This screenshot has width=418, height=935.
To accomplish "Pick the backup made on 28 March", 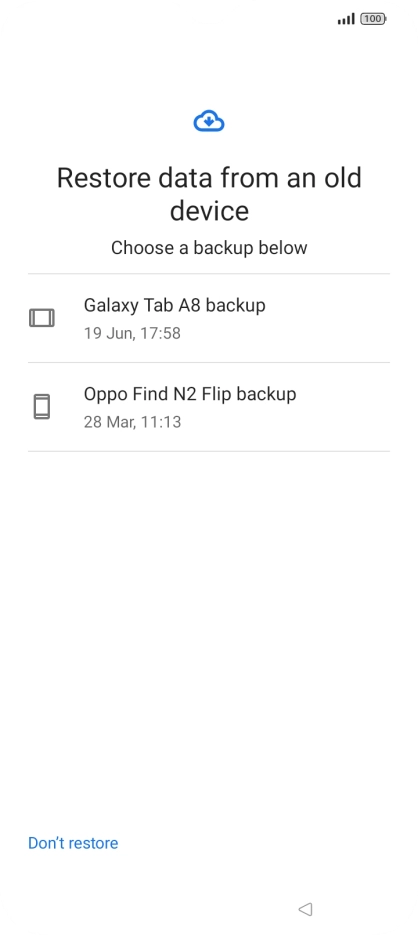I will pyautogui.click(x=209, y=407).
